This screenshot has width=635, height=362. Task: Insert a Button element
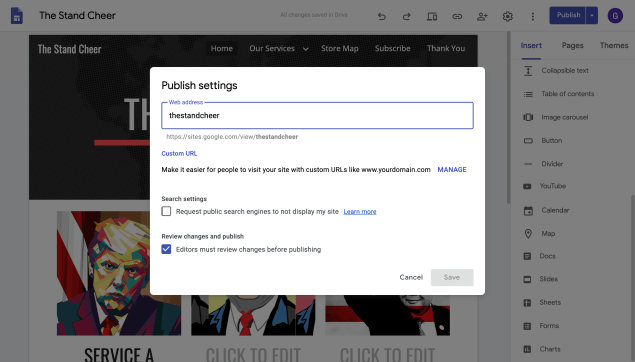552,141
